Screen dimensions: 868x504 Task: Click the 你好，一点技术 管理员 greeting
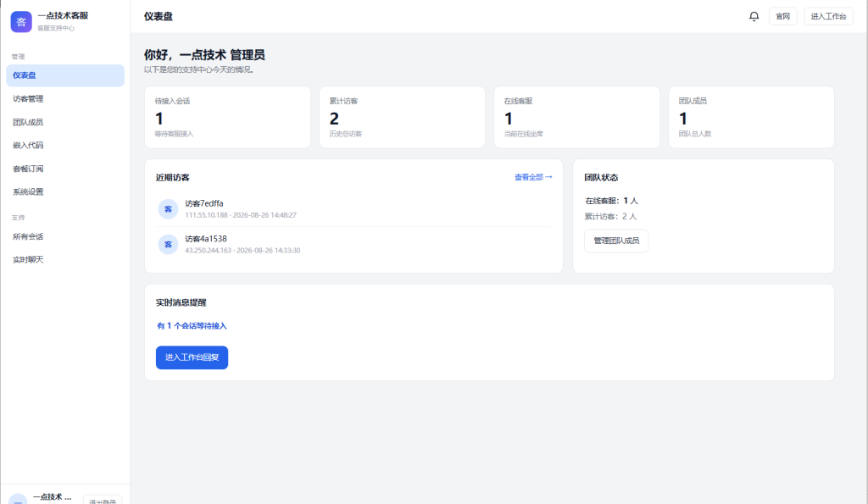point(204,55)
